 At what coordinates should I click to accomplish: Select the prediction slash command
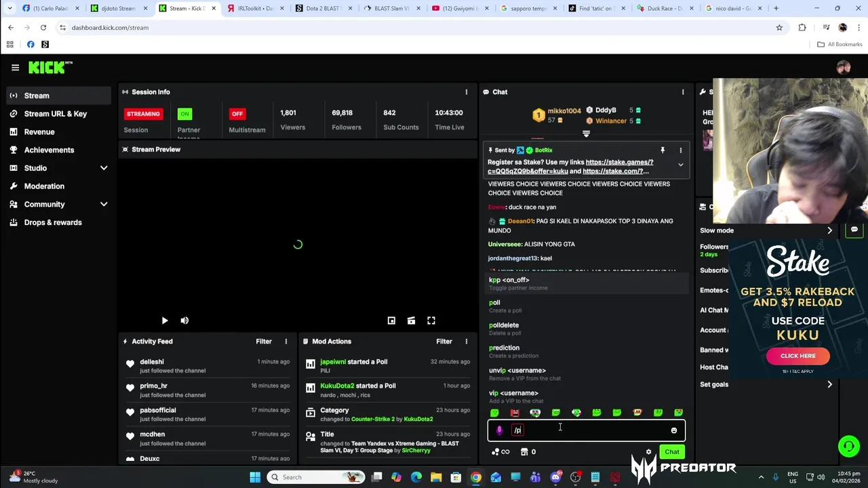587,351
